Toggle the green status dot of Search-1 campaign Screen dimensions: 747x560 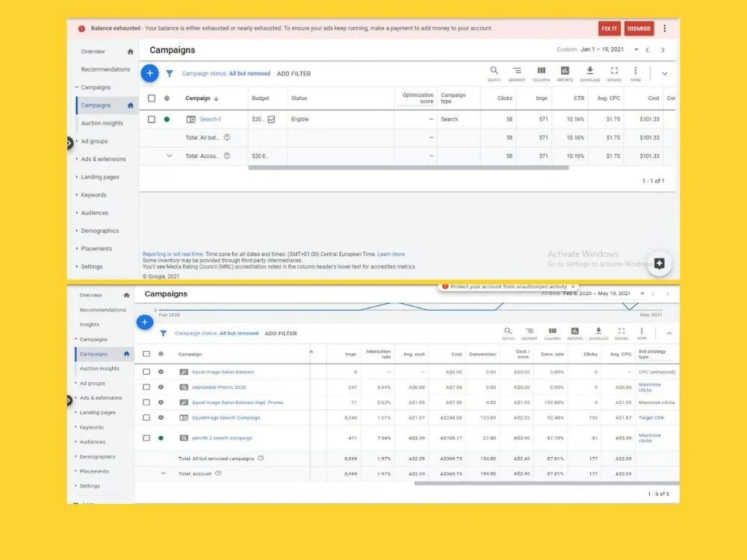(x=167, y=119)
